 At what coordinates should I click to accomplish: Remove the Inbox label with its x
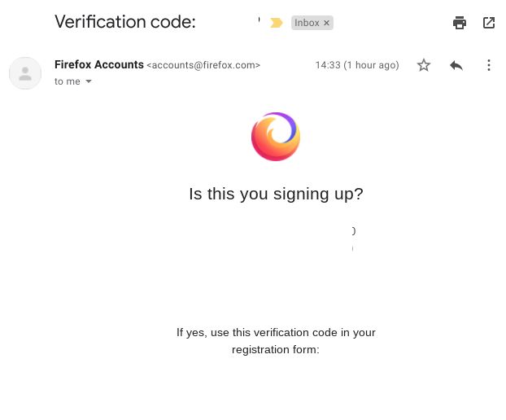326,23
